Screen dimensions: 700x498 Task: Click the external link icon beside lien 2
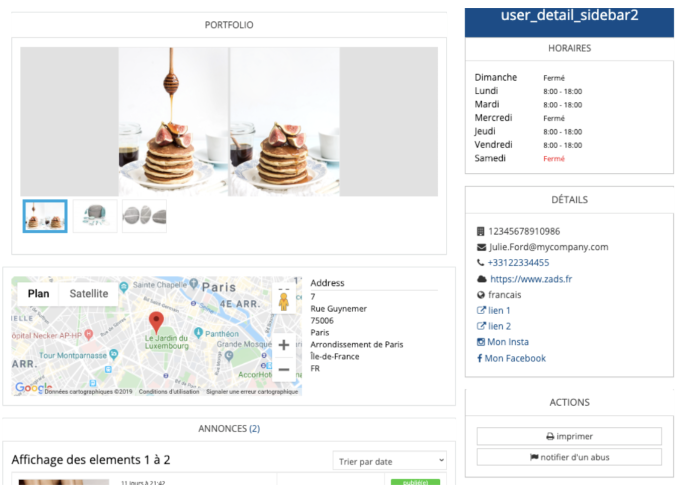click(481, 326)
